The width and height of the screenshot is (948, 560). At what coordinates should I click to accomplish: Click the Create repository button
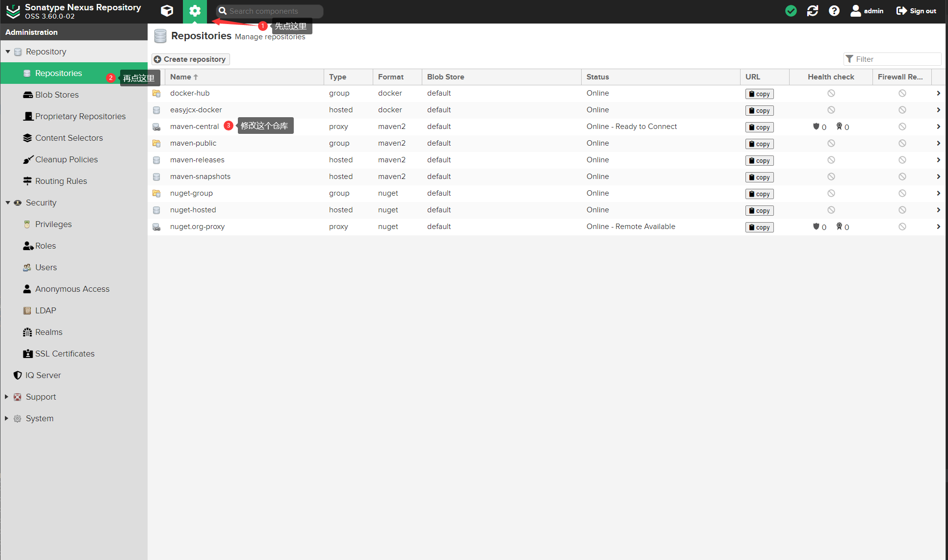coord(190,59)
